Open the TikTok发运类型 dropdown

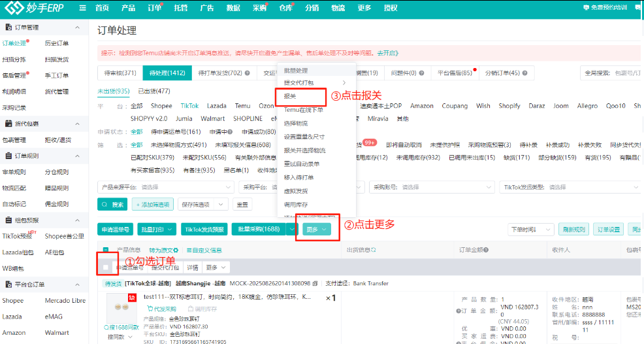coord(570,187)
